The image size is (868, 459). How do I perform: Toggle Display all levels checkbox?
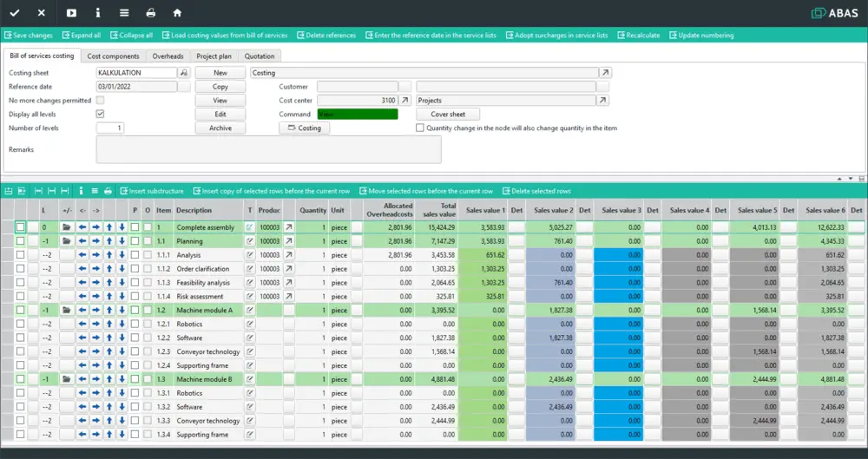pyautogui.click(x=100, y=114)
